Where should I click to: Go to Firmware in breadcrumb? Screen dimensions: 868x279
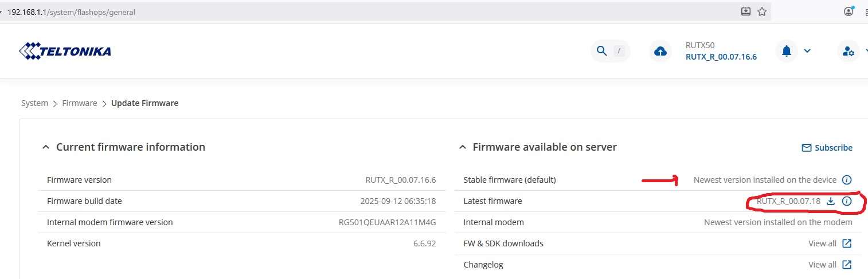point(80,103)
